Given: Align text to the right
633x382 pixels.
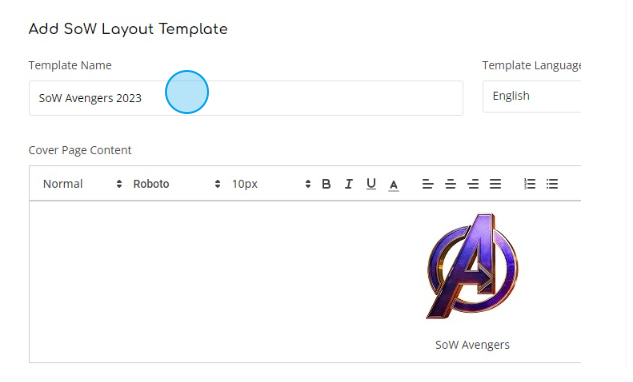Looking at the screenshot, I should [x=473, y=184].
